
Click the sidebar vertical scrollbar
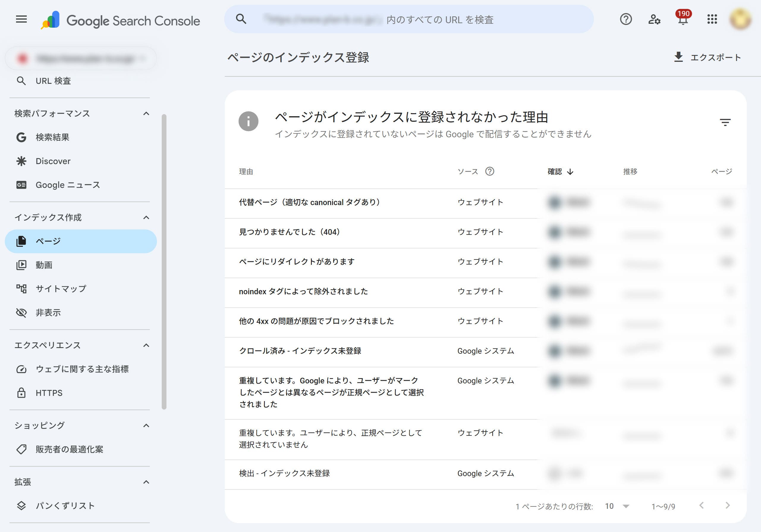(x=164, y=262)
